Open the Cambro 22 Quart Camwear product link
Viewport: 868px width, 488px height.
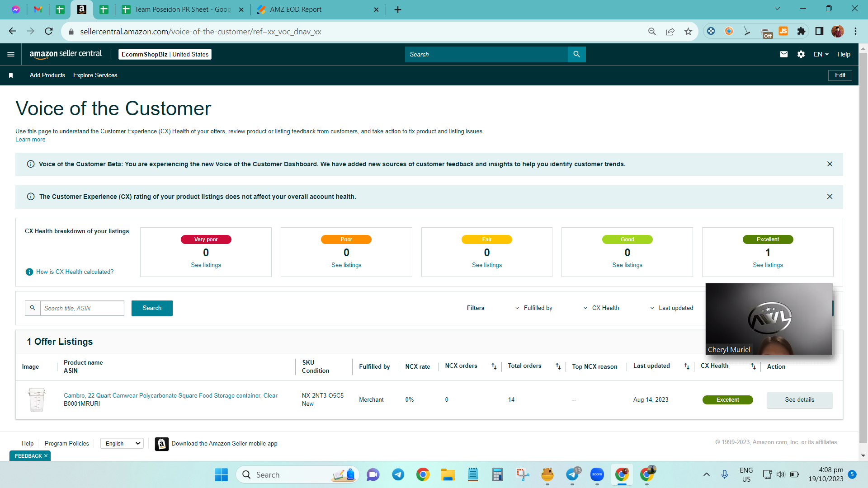point(170,396)
